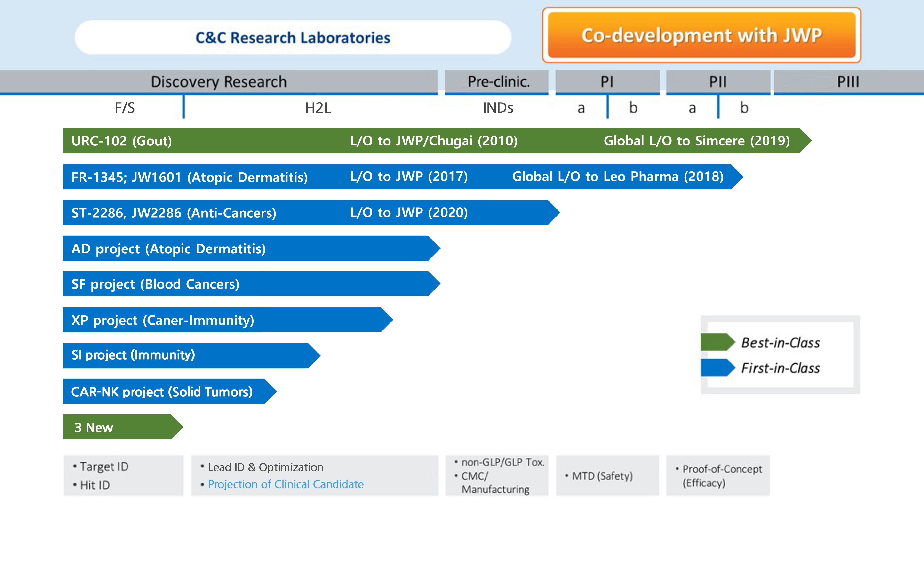Screen dimensions: 924x571
Task: Click the Lead ID & Optimization bullet
Action: [262, 467]
